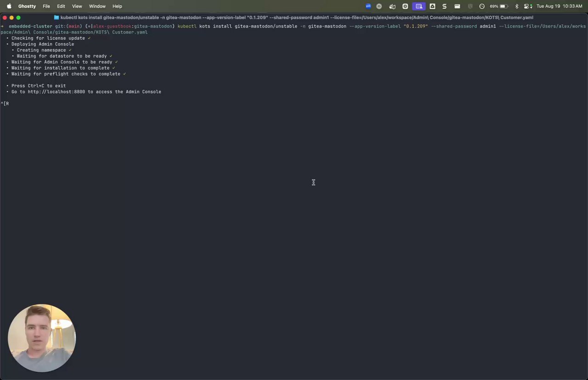Open the Edit menu

(x=61, y=6)
